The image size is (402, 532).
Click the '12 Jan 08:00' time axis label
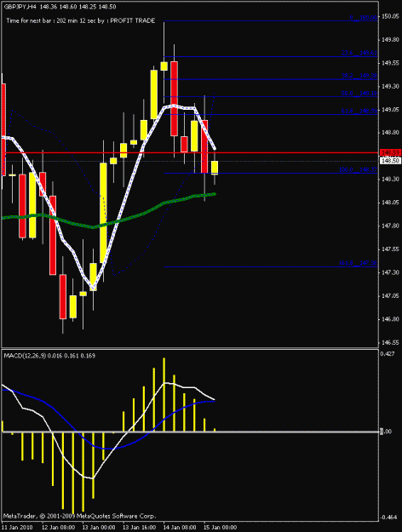[59, 527]
